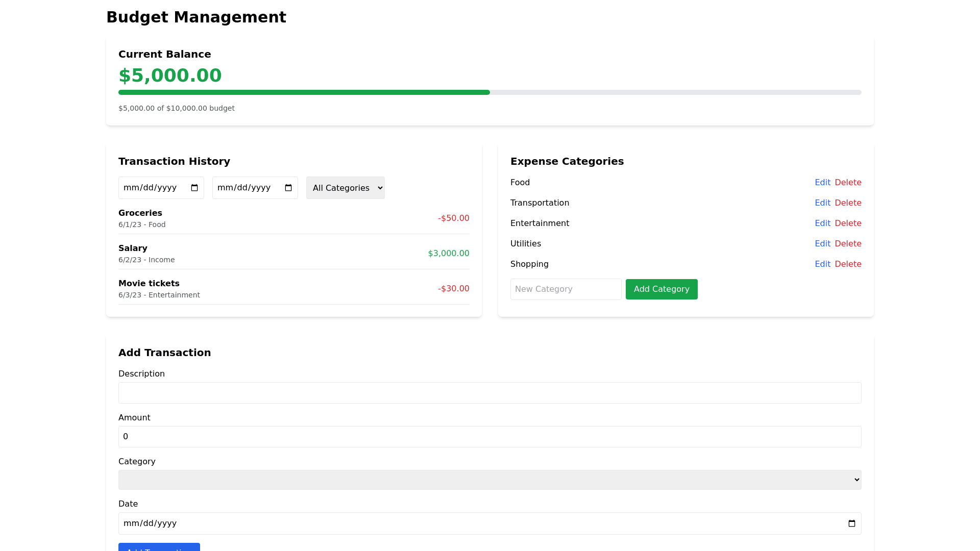
Task: Open the start date calendar picker icon
Action: pyautogui.click(x=194, y=188)
